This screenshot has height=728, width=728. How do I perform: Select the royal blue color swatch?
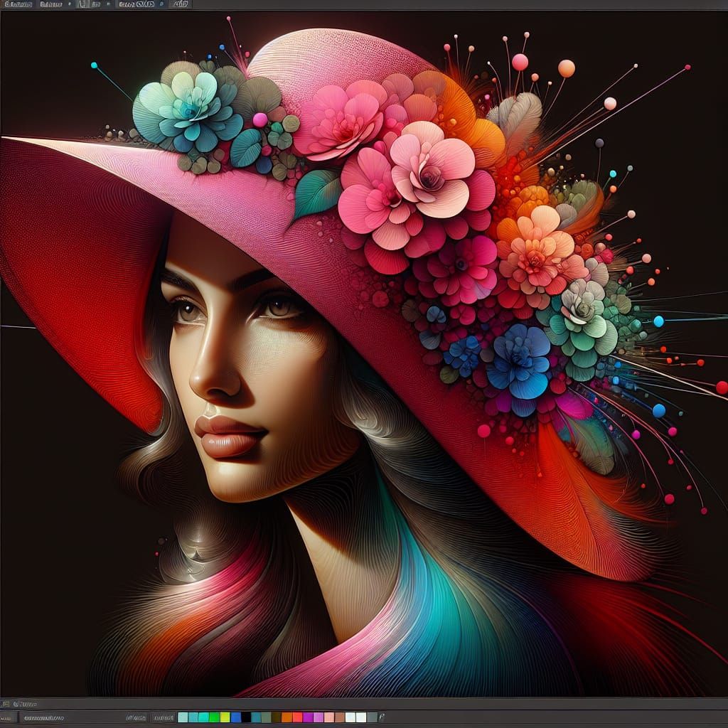tap(235, 717)
